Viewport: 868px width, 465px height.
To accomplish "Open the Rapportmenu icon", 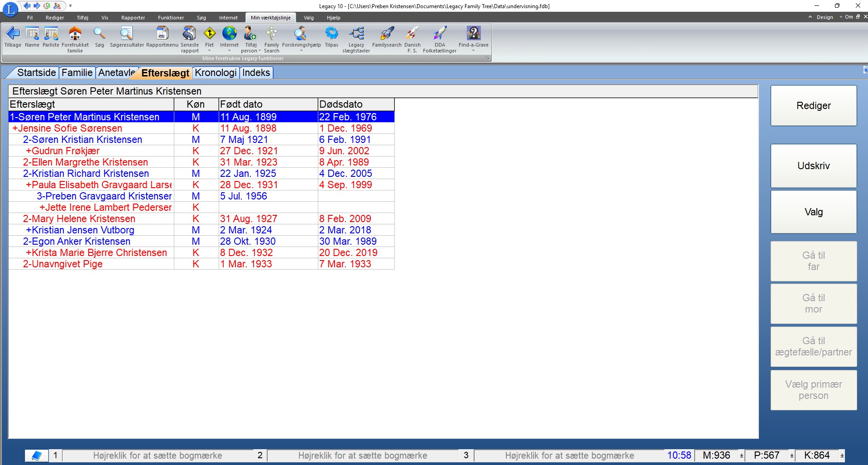I will click(x=162, y=33).
